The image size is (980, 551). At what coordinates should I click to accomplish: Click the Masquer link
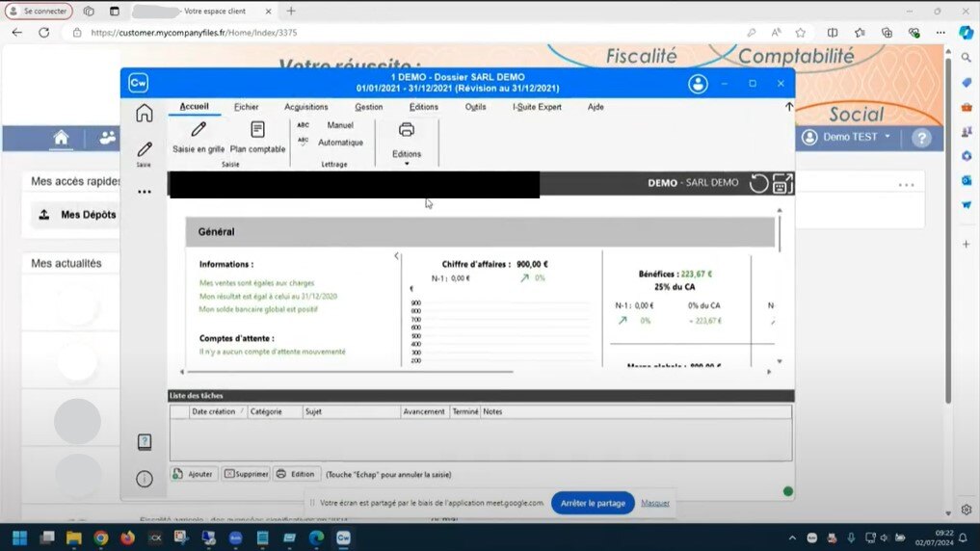(655, 503)
